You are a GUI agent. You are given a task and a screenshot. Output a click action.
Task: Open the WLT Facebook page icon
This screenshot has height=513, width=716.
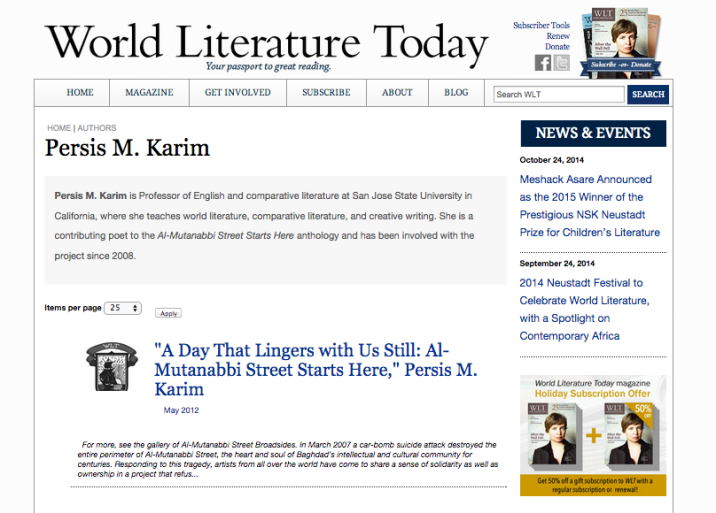tap(542, 63)
